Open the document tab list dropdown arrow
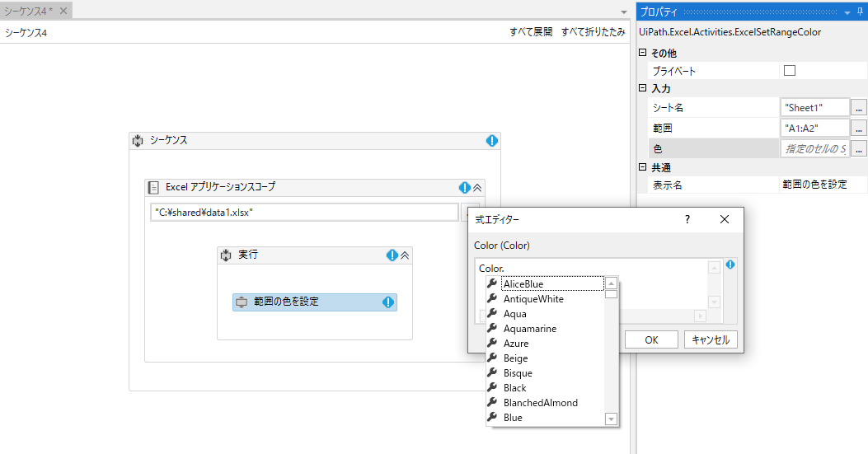 pos(624,12)
